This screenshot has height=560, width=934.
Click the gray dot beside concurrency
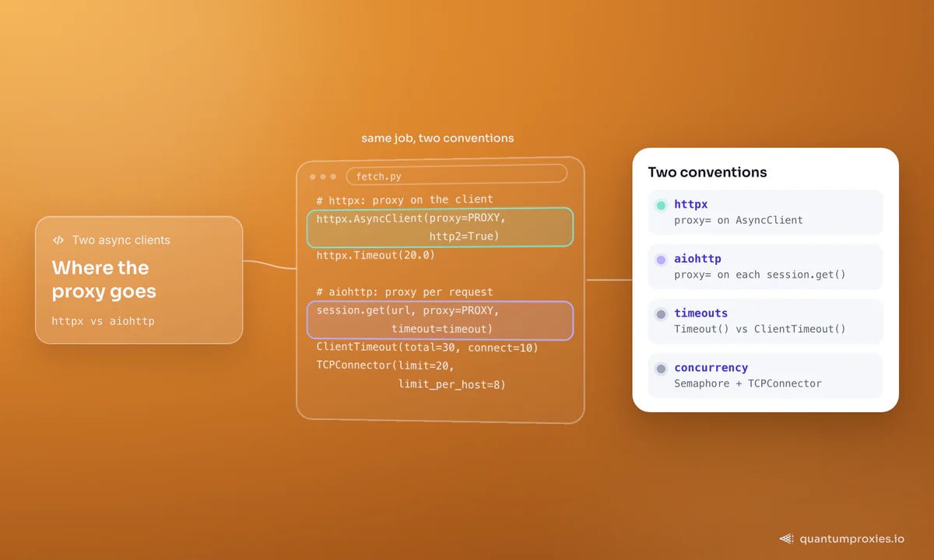tap(661, 369)
